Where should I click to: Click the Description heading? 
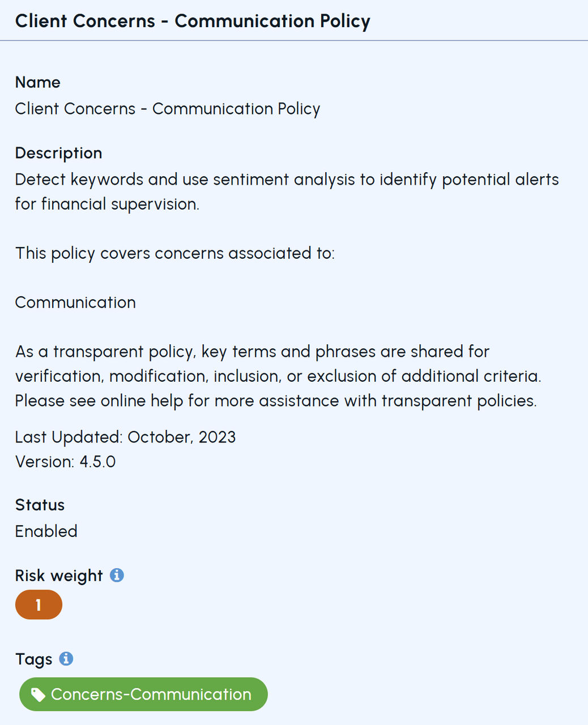tap(58, 153)
